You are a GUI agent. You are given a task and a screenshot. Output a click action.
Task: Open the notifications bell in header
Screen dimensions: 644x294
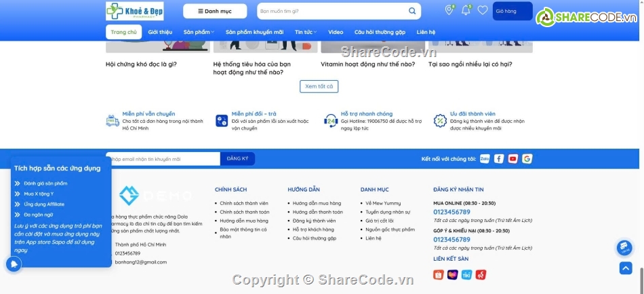[x=466, y=10]
